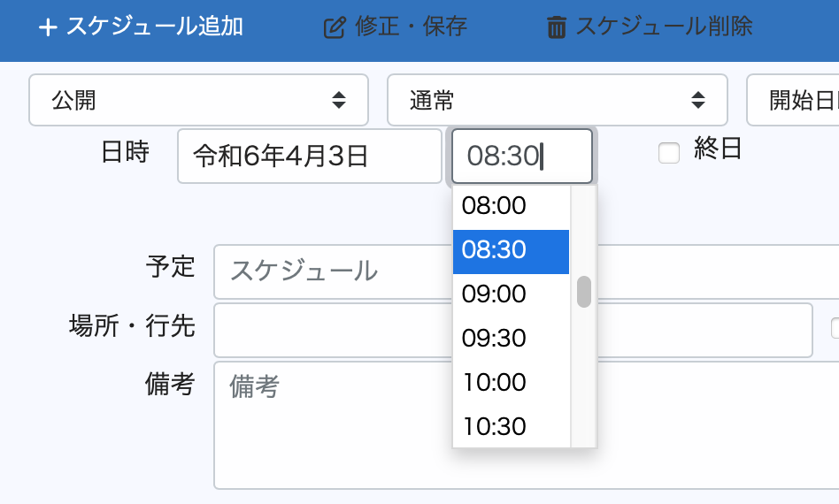This screenshot has width=839, height=504.
Task: Click the date field showing 令和6年4月3日
Action: click(309, 157)
